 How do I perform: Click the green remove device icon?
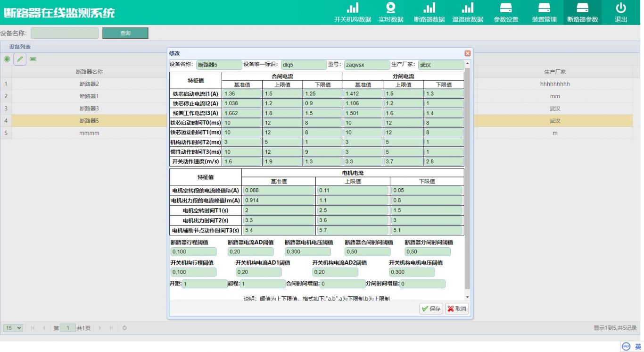point(33,59)
